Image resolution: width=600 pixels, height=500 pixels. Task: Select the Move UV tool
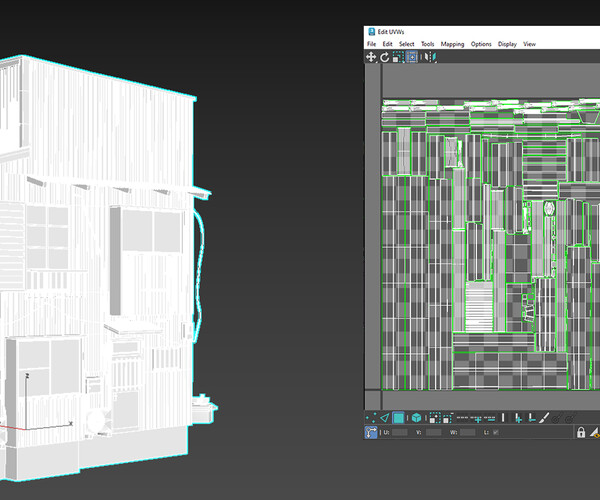[x=371, y=57]
